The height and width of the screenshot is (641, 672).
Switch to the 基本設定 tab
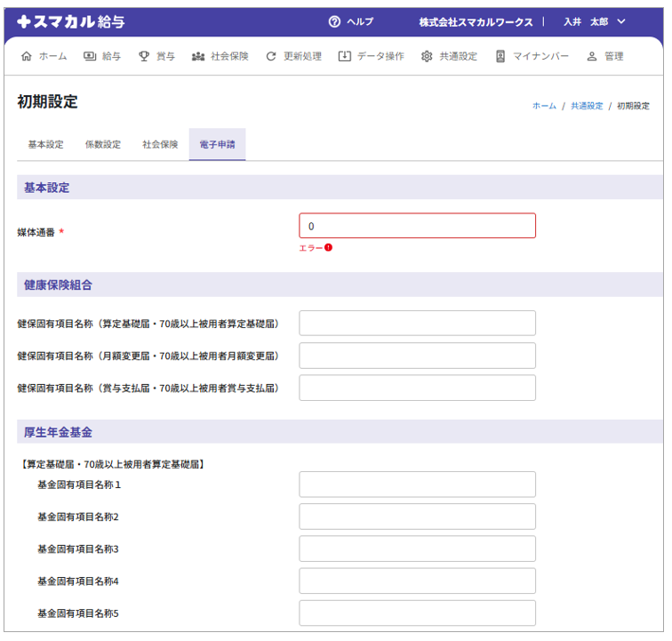[x=45, y=145]
